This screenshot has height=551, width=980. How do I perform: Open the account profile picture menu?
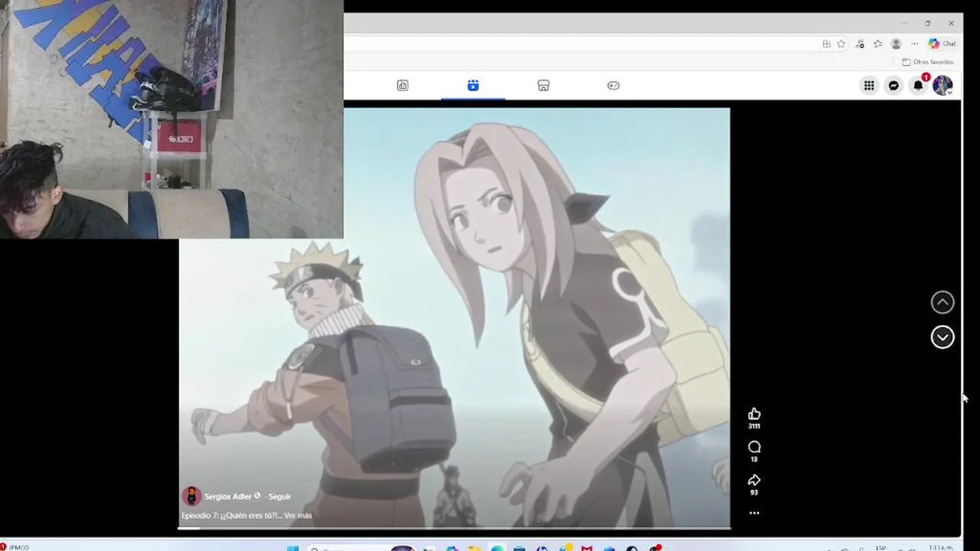pos(942,86)
